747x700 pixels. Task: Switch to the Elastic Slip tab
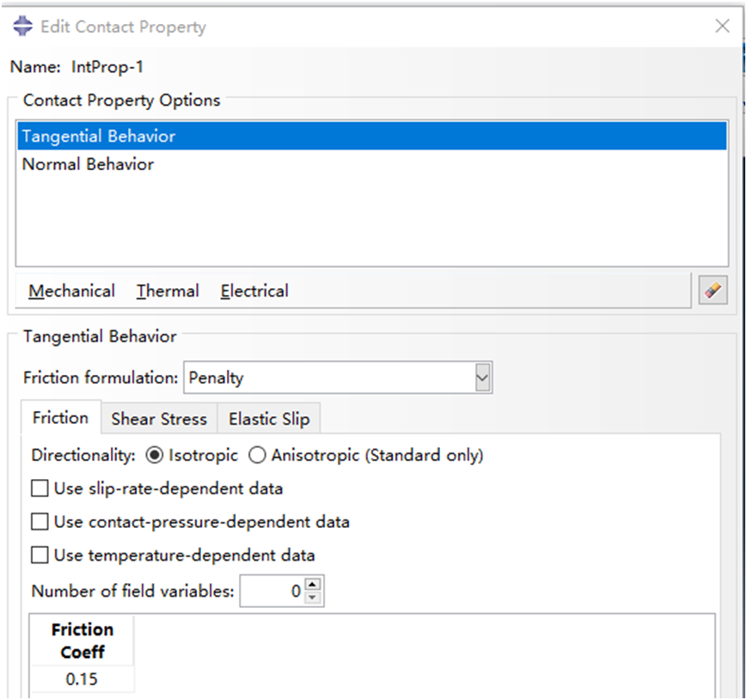coord(269,419)
